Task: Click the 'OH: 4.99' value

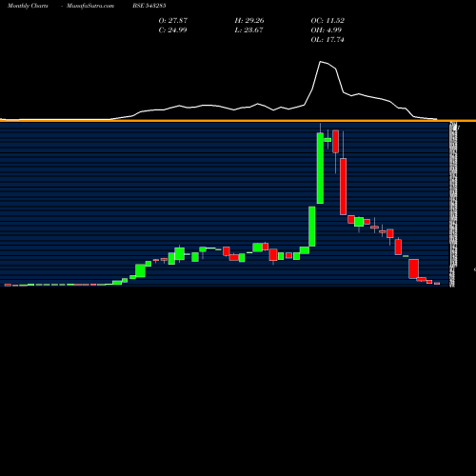Action: [326, 30]
